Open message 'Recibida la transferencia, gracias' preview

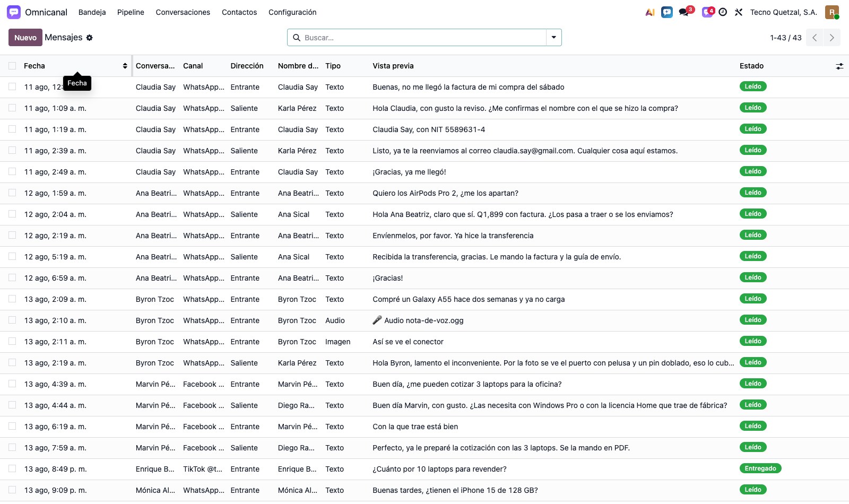pos(497,257)
